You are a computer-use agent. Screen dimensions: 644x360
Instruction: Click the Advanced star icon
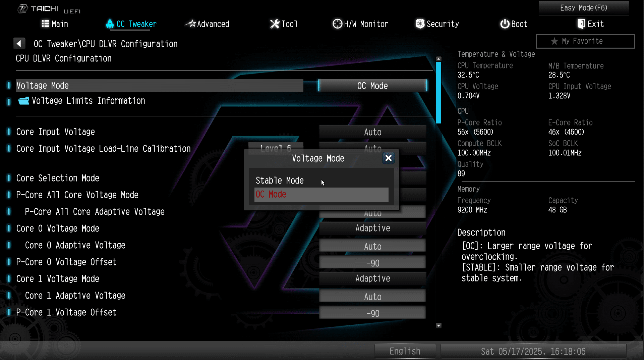(x=190, y=24)
